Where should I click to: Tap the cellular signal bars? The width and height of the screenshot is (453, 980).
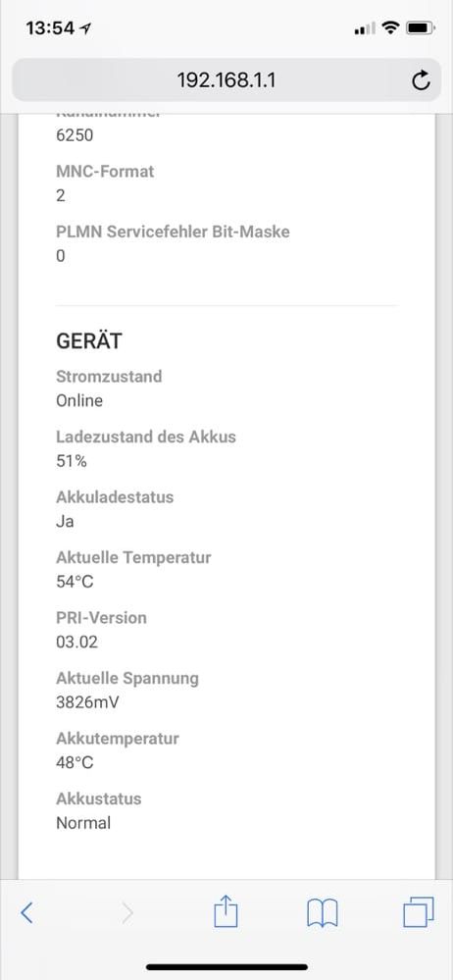click(x=365, y=28)
